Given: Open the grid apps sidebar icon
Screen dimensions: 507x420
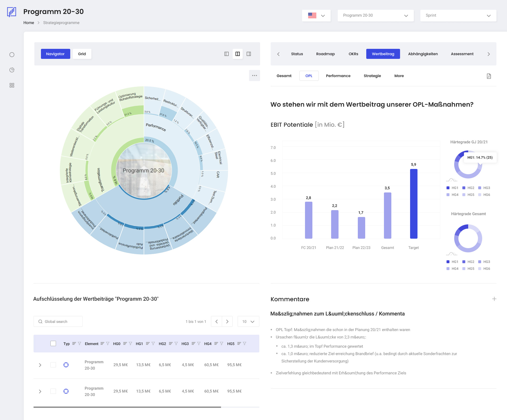Looking at the screenshot, I should point(12,85).
